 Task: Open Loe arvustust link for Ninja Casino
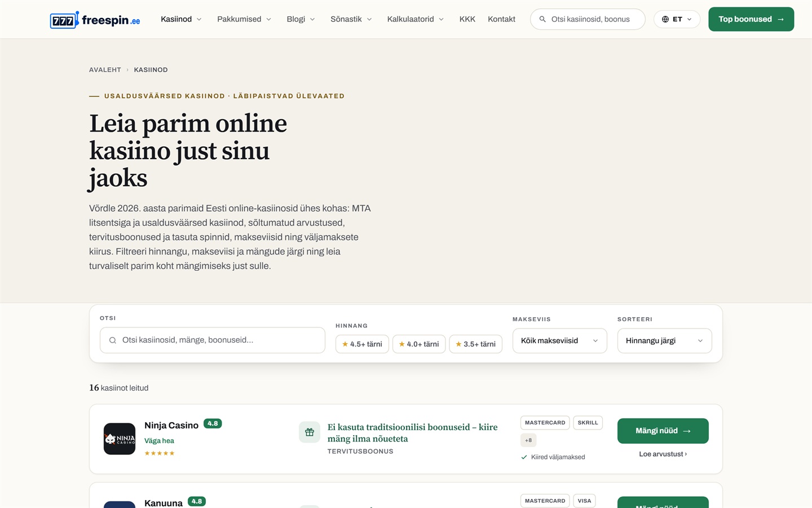(663, 454)
